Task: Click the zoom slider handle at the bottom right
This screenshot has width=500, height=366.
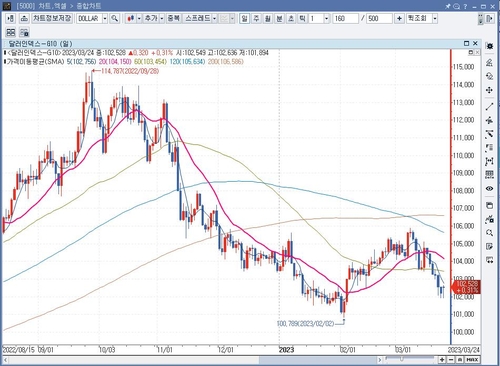Action: [x=401, y=359]
